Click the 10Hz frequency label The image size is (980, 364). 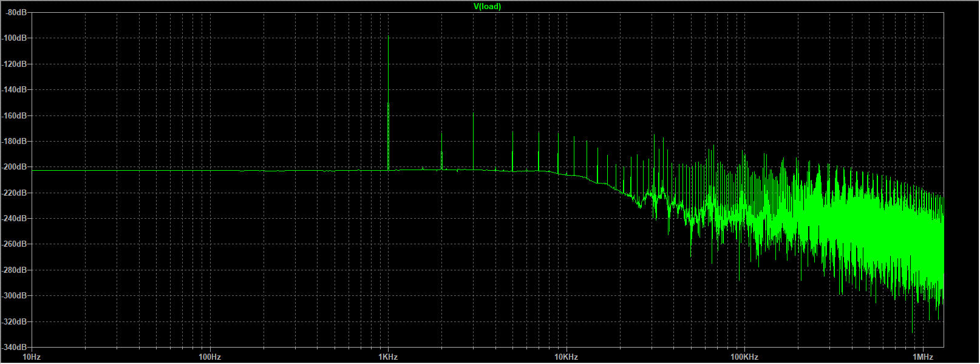32,357
